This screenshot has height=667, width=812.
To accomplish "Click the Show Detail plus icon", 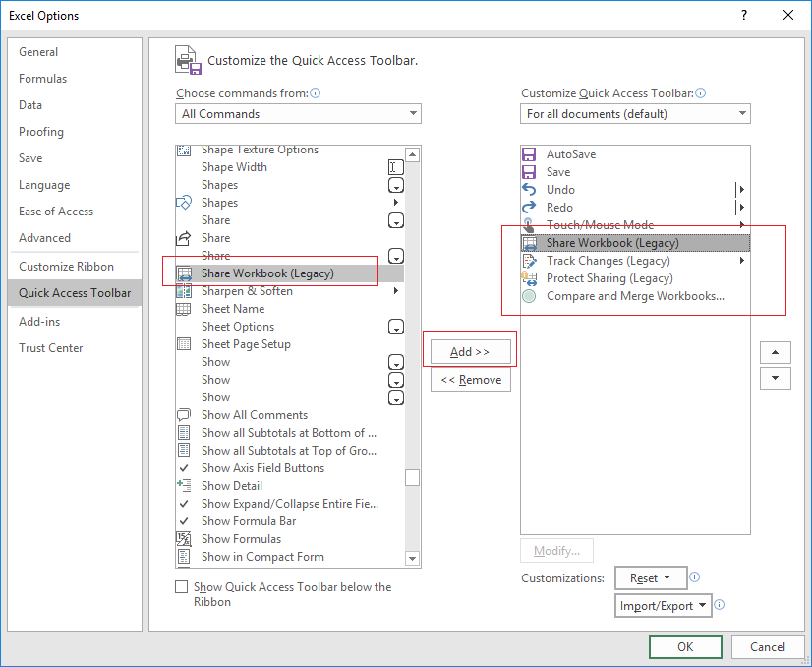I will pos(184,486).
